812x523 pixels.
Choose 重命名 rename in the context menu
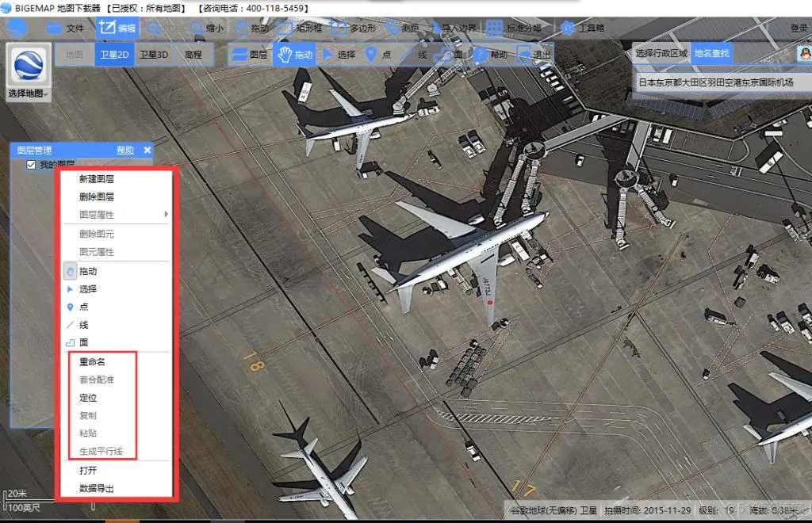[117, 361]
